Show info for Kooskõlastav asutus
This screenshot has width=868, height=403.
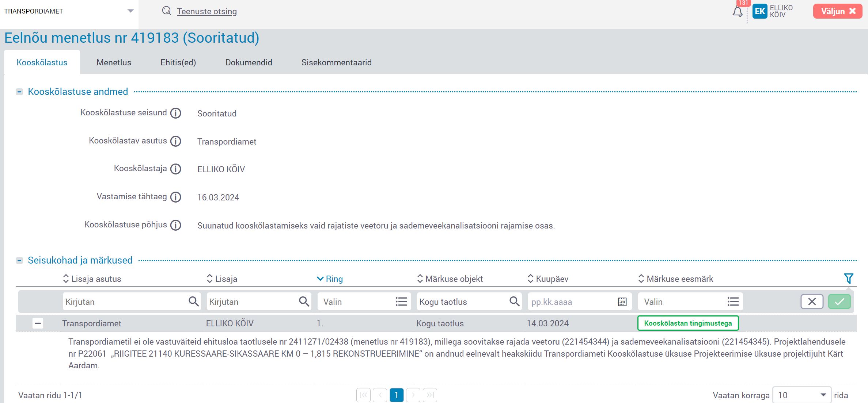pyautogui.click(x=176, y=141)
